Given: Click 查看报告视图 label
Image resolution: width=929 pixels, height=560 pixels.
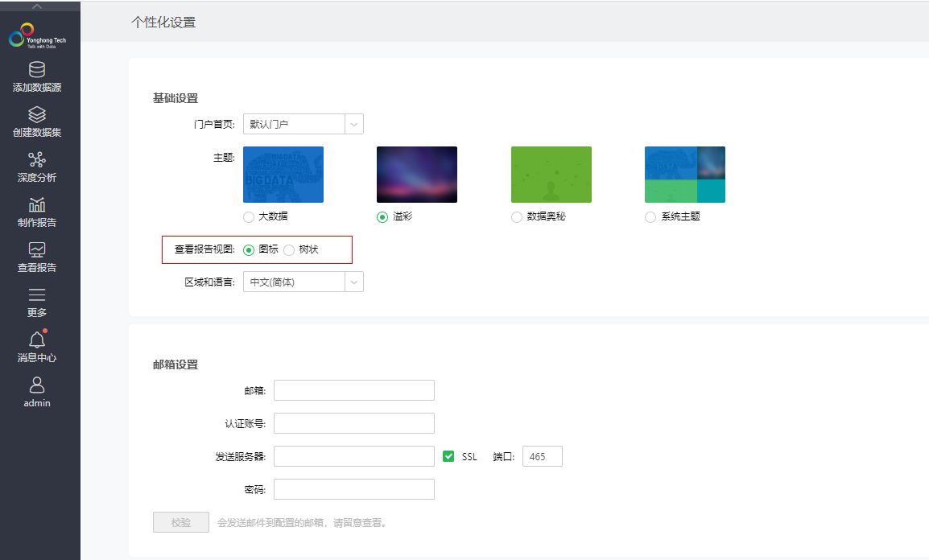Looking at the screenshot, I should point(204,249).
